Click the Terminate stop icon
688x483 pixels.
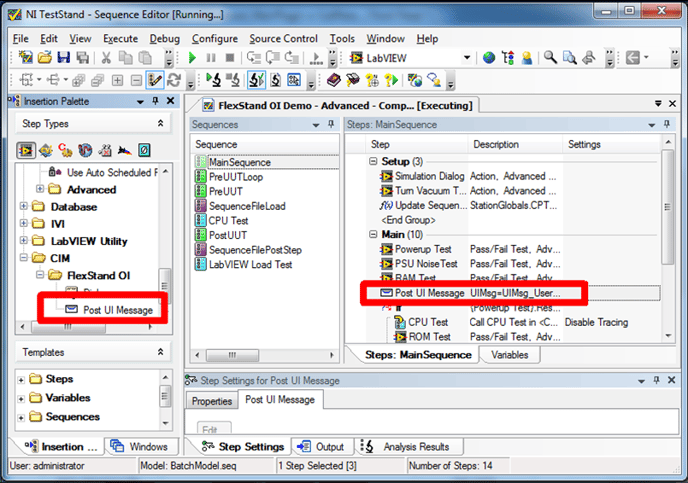click(229, 57)
